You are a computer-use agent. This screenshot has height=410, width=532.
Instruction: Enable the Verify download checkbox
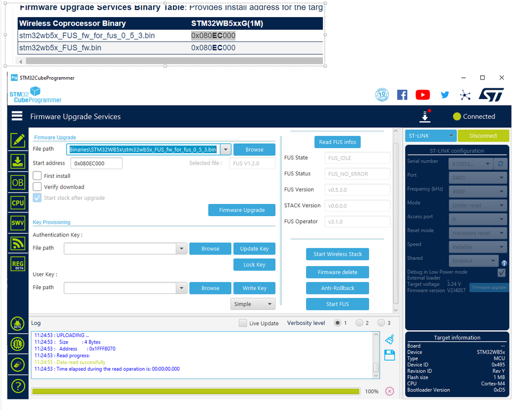[37, 186]
